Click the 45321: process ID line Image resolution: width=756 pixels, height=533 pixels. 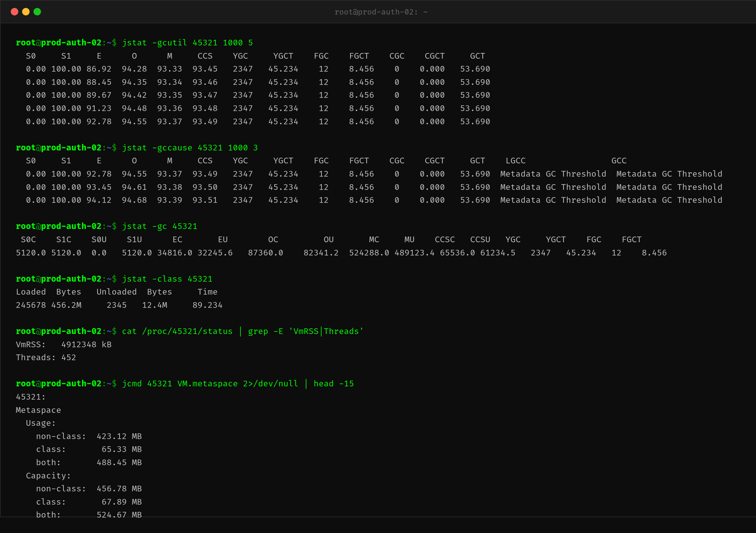tap(31, 397)
